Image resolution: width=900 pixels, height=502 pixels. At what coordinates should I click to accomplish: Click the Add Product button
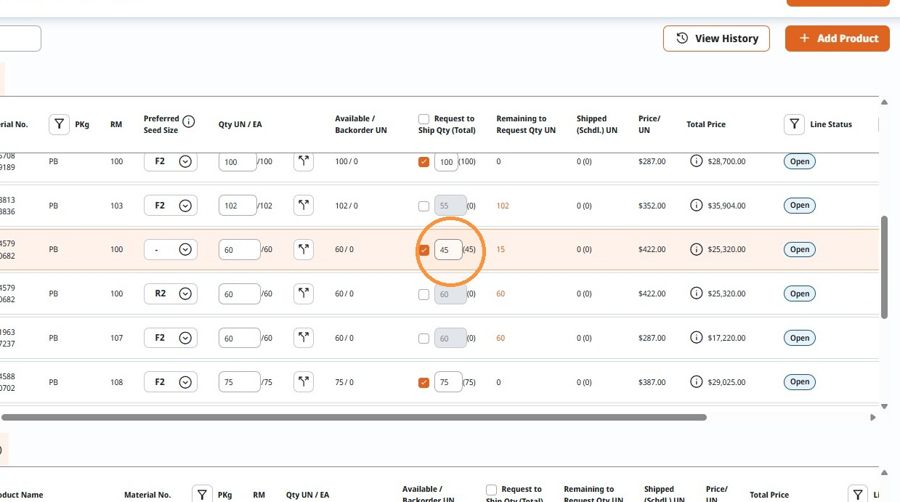837,38
